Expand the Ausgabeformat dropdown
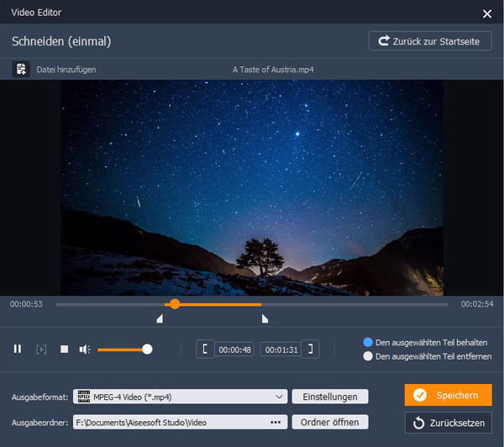Image resolution: width=504 pixels, height=447 pixels. click(279, 397)
